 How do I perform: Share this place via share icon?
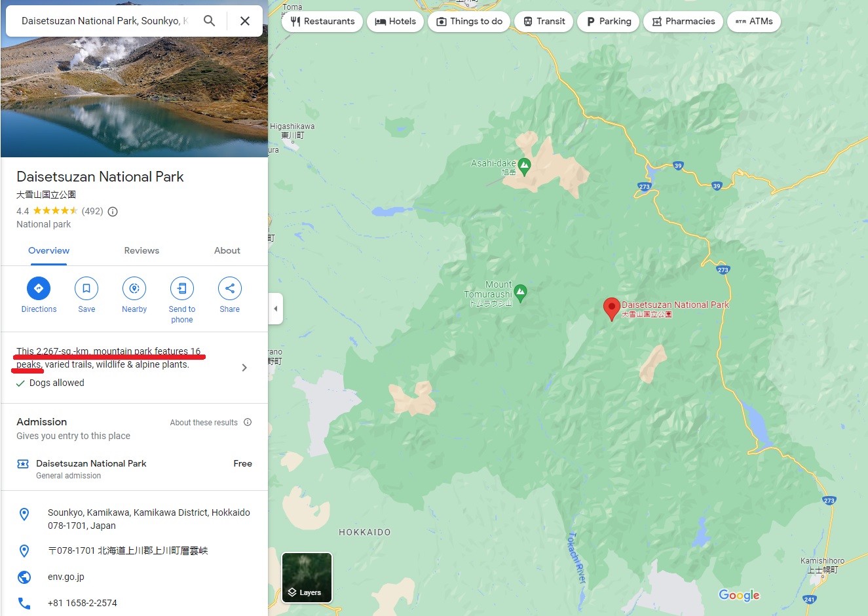coord(230,288)
